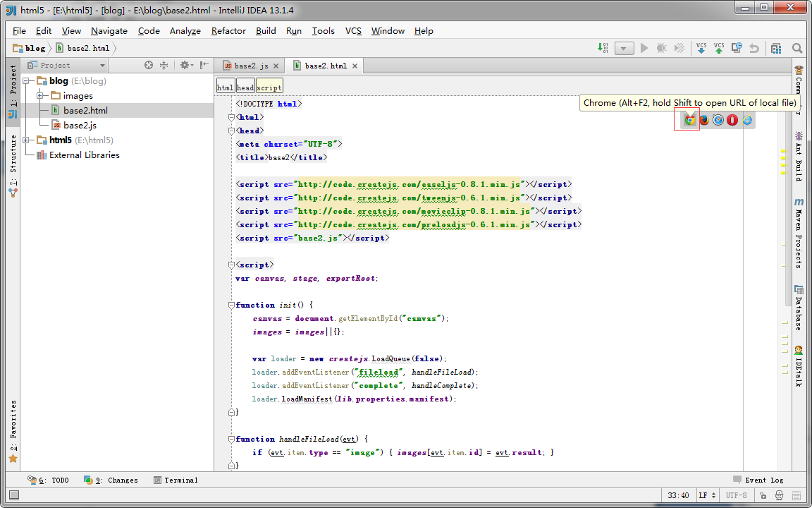Click the Event Log button

pyautogui.click(x=758, y=480)
